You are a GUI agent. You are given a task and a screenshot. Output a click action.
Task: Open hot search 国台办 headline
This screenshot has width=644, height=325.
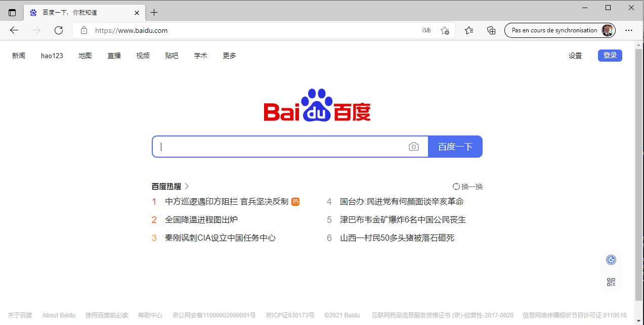[x=402, y=202]
